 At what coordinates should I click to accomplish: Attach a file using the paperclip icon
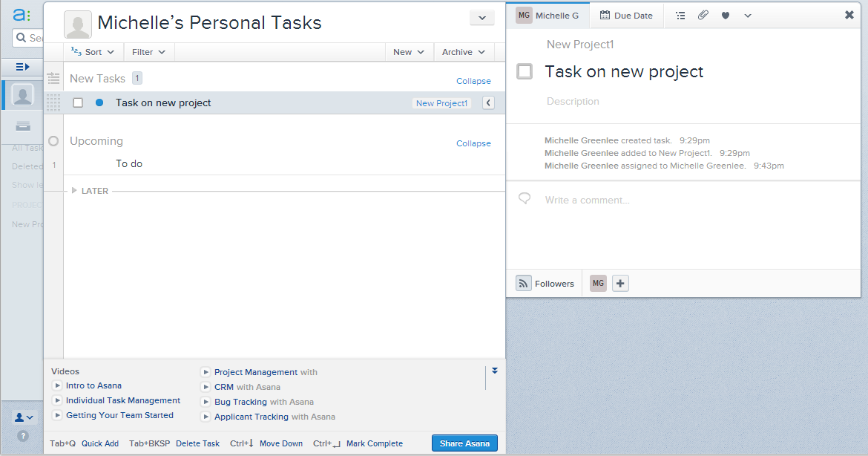(703, 15)
